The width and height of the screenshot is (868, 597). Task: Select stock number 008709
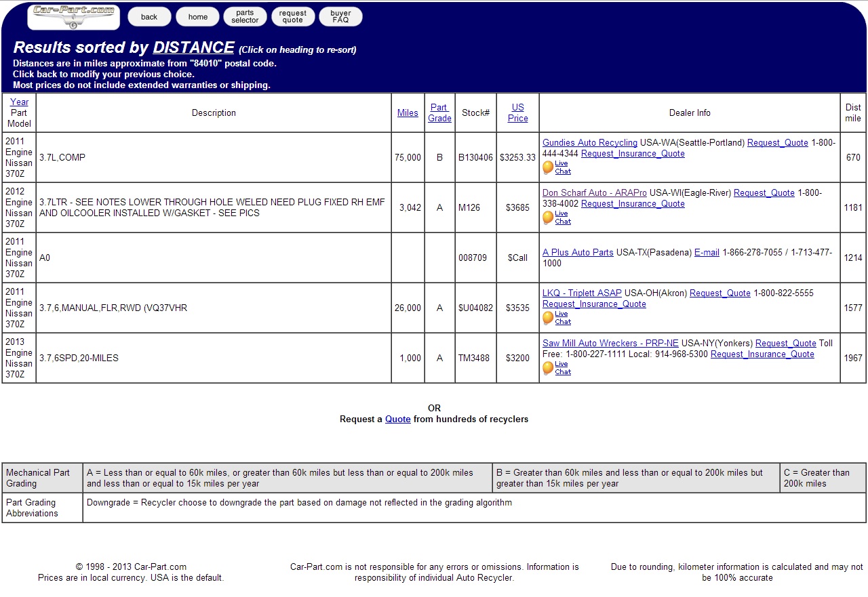tap(472, 258)
